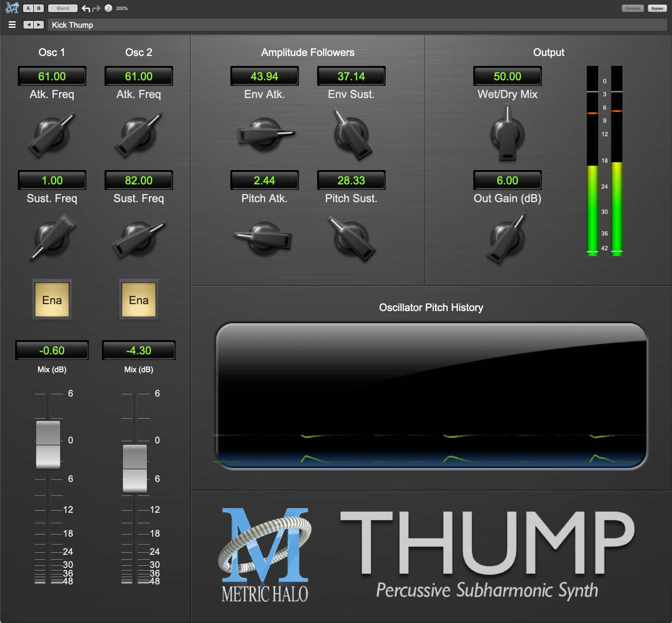
Task: Select the B preset state
Action: pyautogui.click(x=39, y=8)
